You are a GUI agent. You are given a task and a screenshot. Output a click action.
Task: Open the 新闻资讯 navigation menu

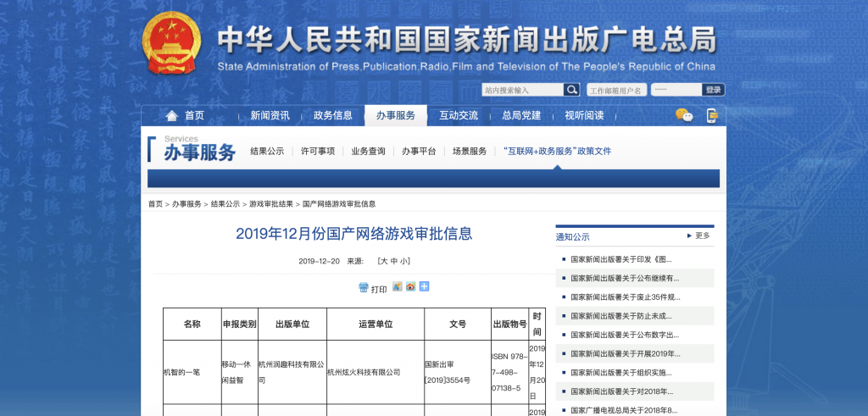[270, 116]
